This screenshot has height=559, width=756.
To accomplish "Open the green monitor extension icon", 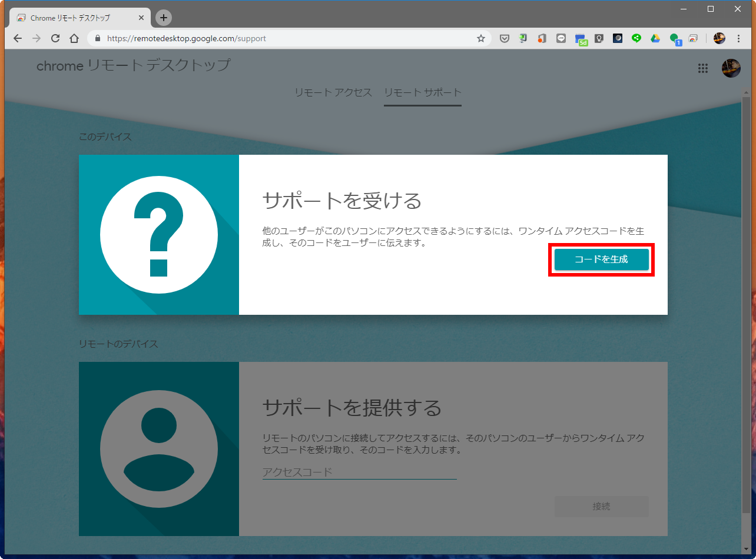I will 523,38.
